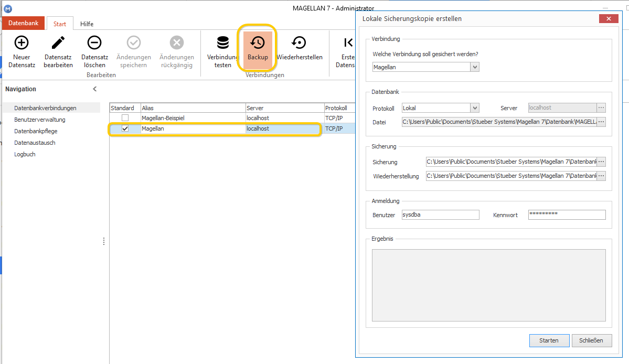Open Benutzerverwaltung in Navigation

[x=40, y=120]
